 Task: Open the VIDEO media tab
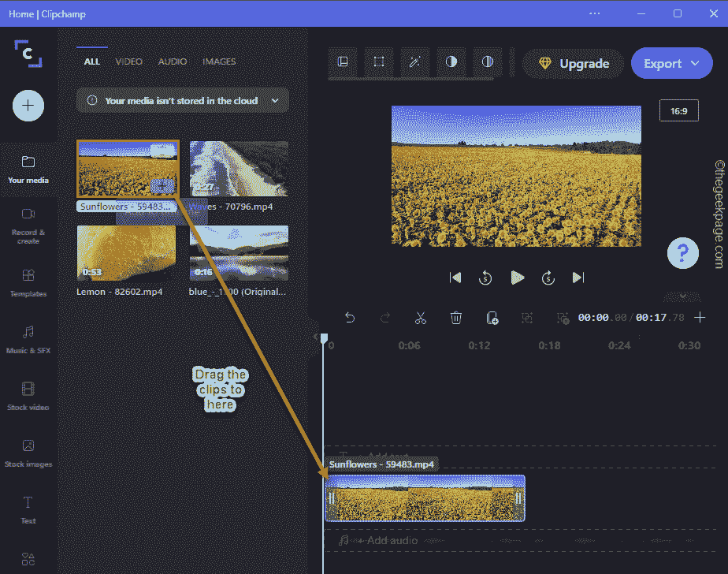point(128,61)
